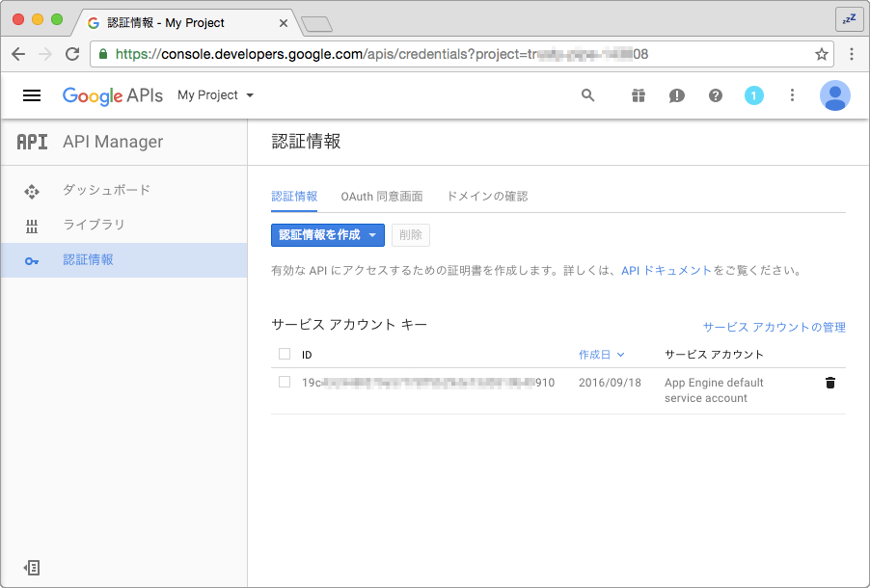Delete the service account key with trash icon
The width and height of the screenshot is (870, 588).
[830, 383]
